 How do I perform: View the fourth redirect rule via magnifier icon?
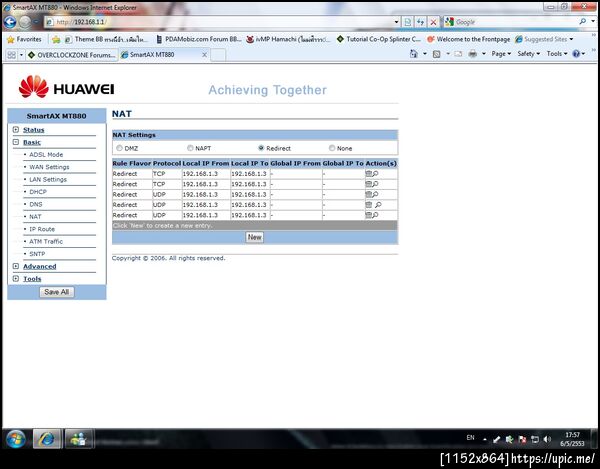(x=378, y=205)
